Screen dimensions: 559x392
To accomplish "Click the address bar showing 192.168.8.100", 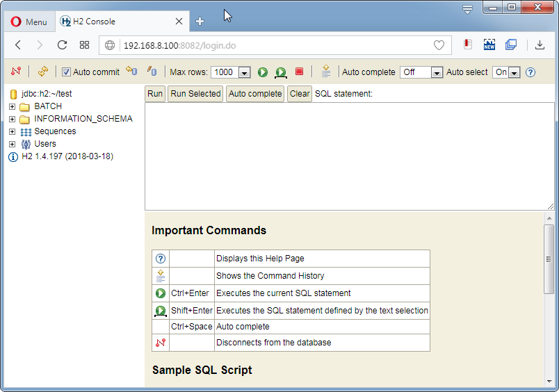I will coord(275,45).
